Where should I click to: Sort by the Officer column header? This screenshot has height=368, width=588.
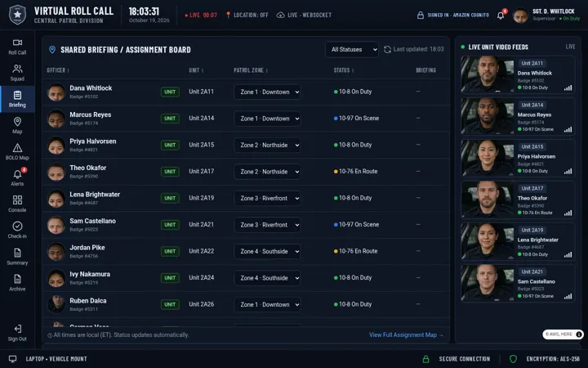click(58, 70)
